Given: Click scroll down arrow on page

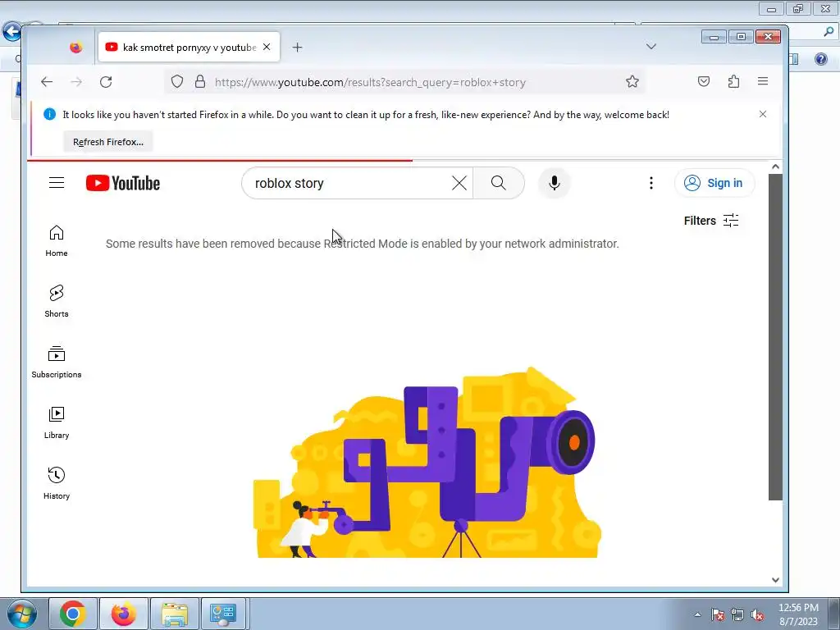Looking at the screenshot, I should tap(775, 580).
